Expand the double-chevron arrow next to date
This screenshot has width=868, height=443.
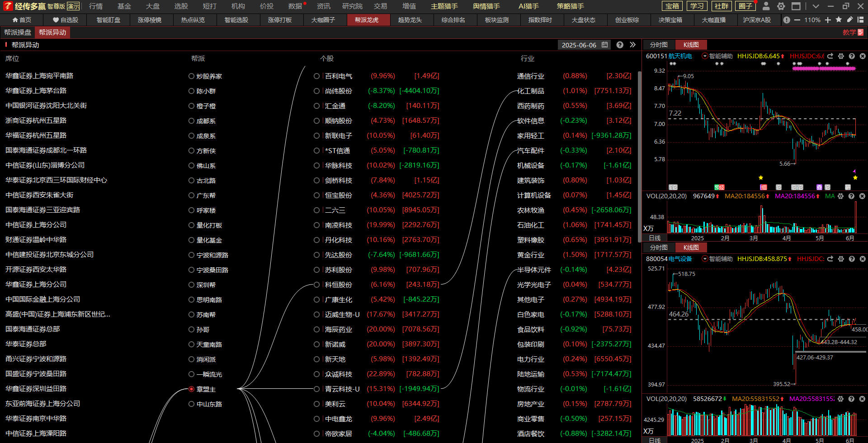[632, 45]
